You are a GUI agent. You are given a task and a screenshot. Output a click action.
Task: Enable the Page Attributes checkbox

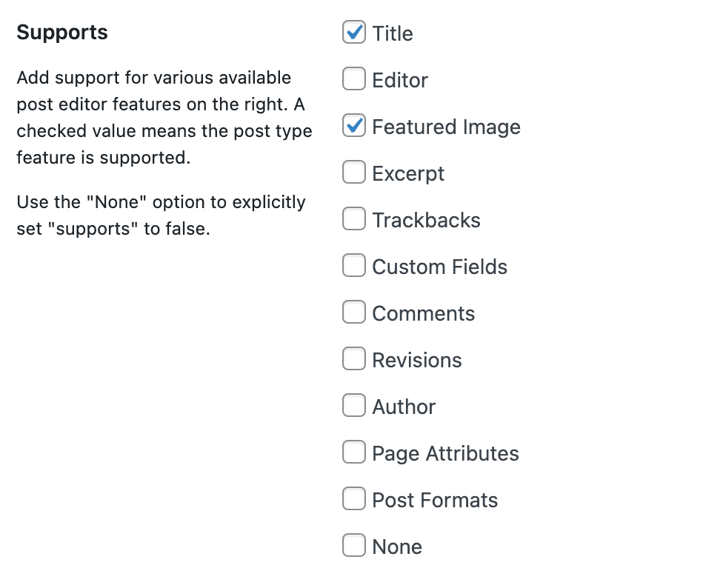point(354,452)
